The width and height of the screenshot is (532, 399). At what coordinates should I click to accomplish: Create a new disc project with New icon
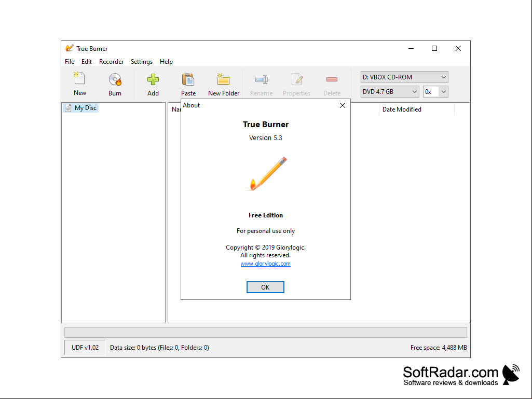[79, 79]
